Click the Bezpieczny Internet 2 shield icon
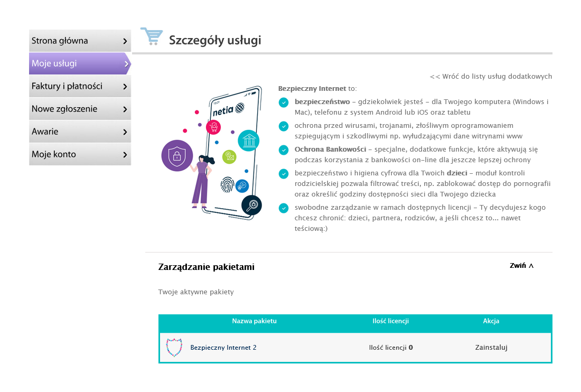 (174, 348)
